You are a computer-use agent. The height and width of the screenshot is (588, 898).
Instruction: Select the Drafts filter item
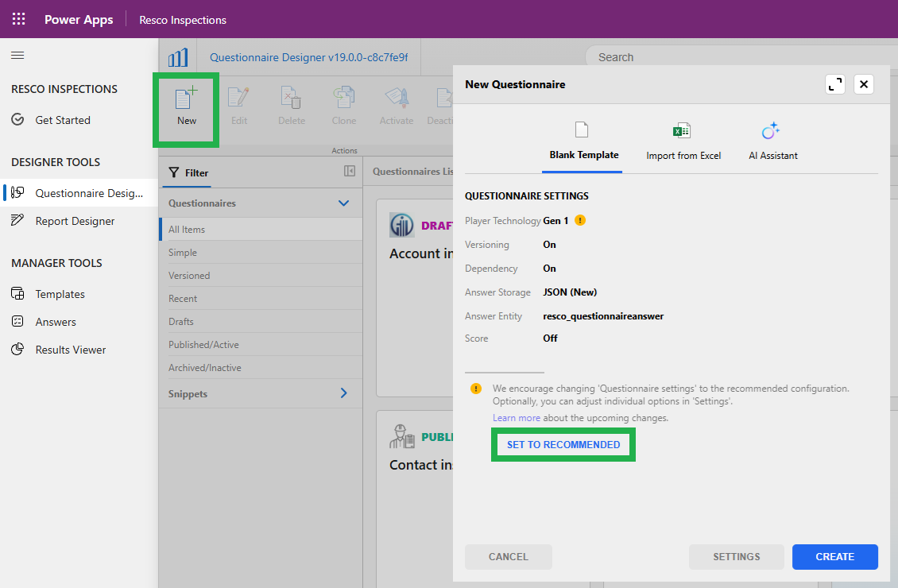181,322
